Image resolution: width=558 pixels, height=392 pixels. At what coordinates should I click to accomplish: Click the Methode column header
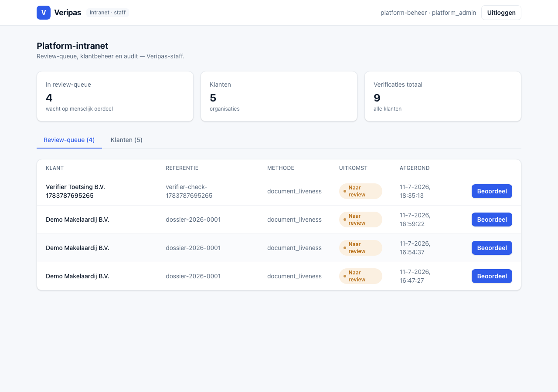click(281, 168)
